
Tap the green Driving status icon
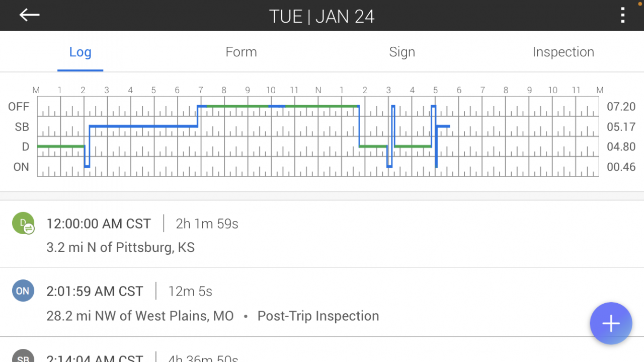(23, 223)
